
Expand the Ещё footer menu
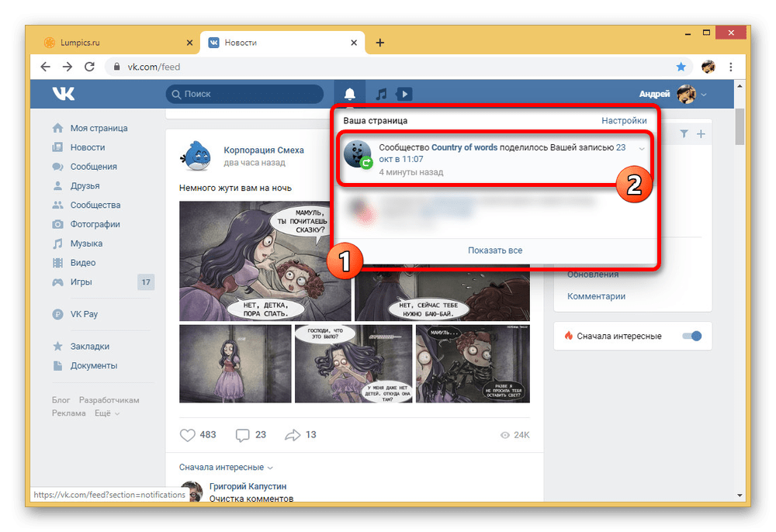coord(107,413)
